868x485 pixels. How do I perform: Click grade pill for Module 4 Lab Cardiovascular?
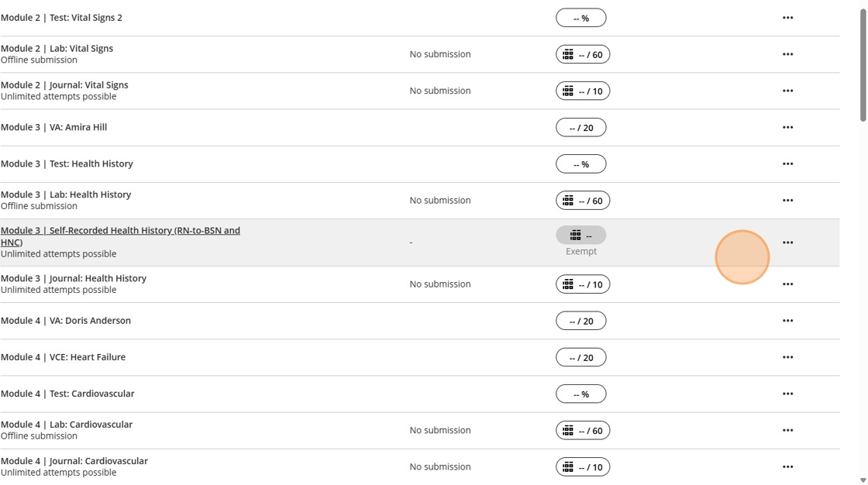583,431
